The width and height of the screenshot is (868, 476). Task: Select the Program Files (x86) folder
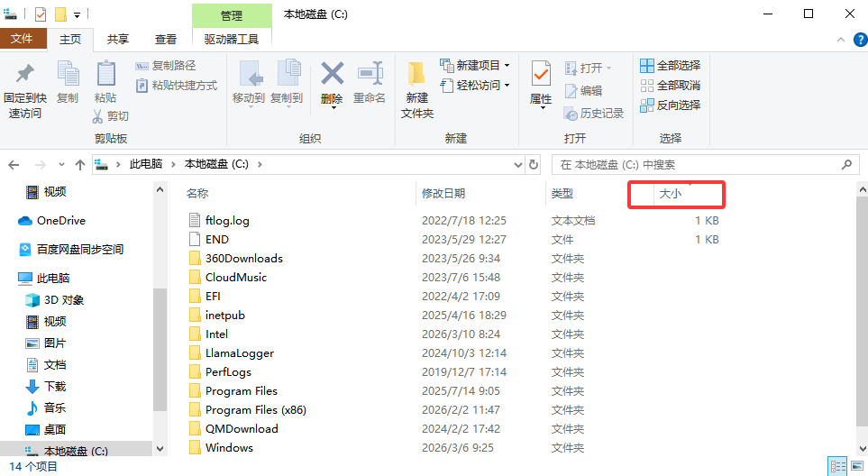pyautogui.click(x=248, y=409)
